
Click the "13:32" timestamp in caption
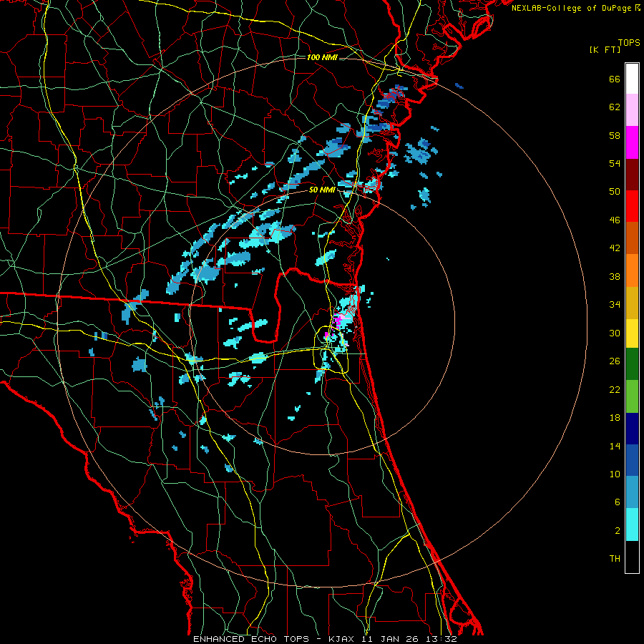441,639
